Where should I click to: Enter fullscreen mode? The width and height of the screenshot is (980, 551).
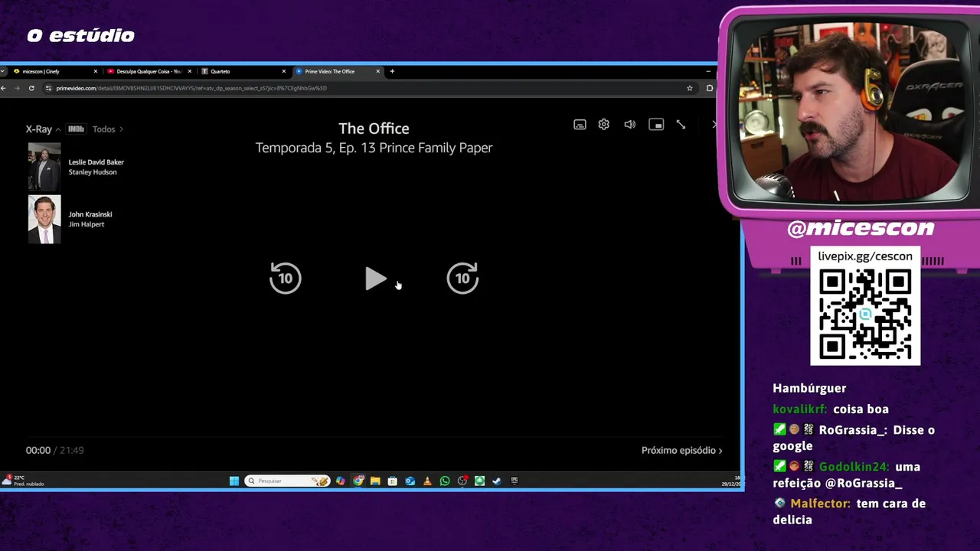click(x=681, y=125)
